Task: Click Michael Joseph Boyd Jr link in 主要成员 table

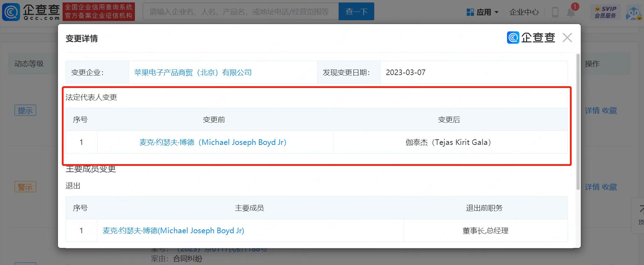Action: coord(173,230)
